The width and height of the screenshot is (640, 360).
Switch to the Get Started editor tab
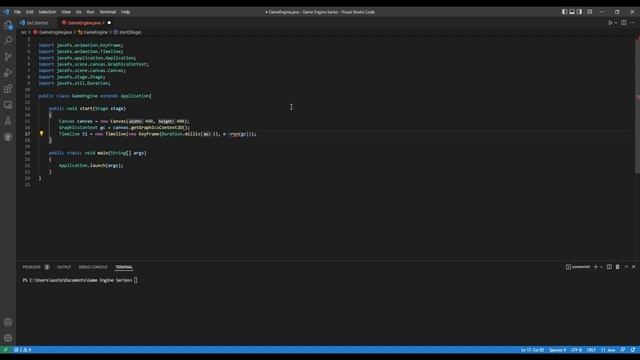coord(35,23)
